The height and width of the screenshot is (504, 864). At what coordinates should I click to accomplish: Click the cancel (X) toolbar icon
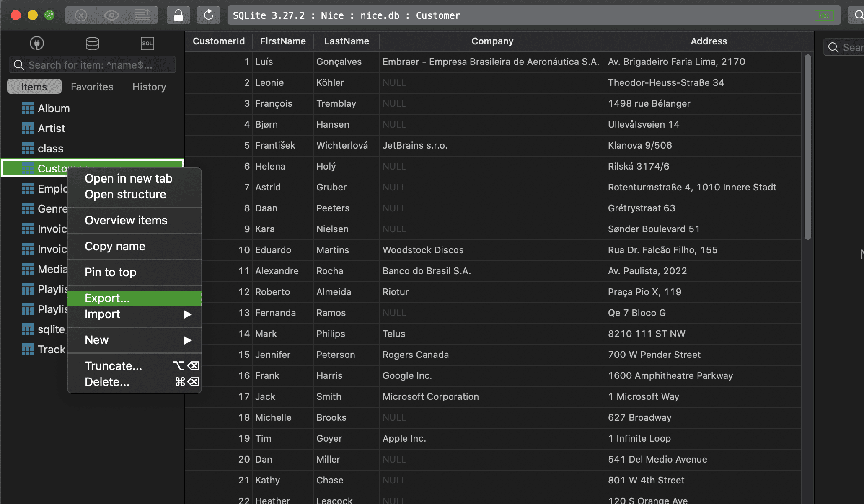coord(81,15)
